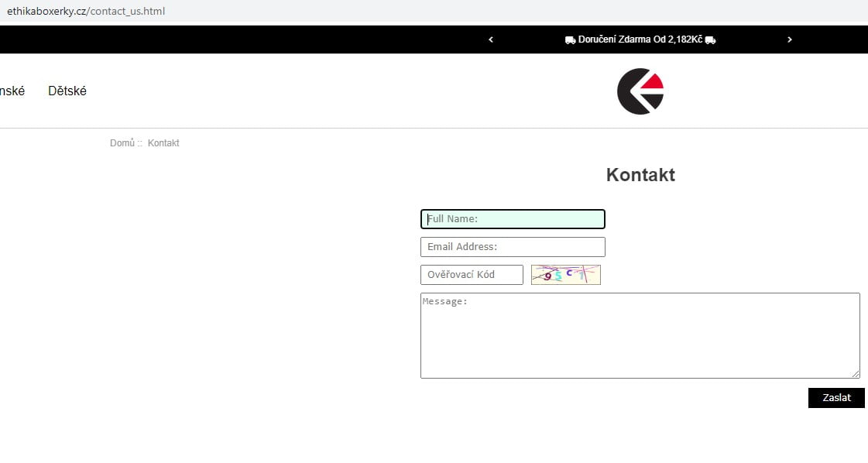Click the Doručení Zdarma announcement text
This screenshot has width=868, height=463.
pyautogui.click(x=640, y=39)
